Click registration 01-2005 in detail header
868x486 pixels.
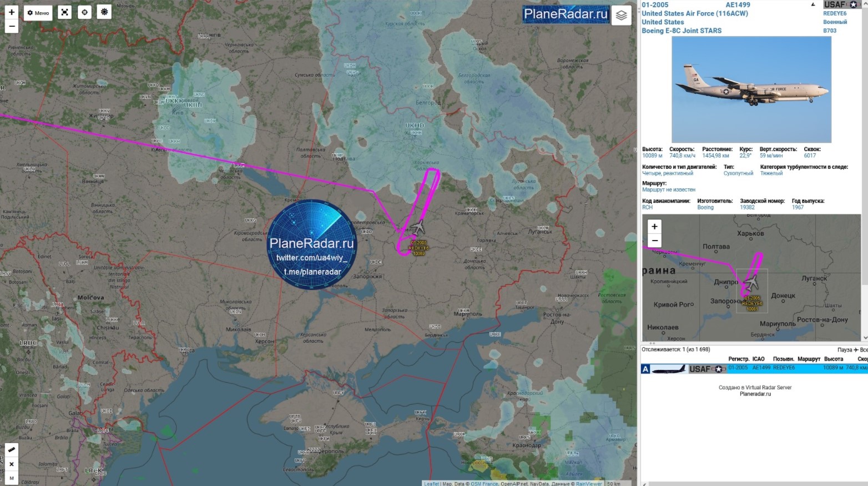655,5
